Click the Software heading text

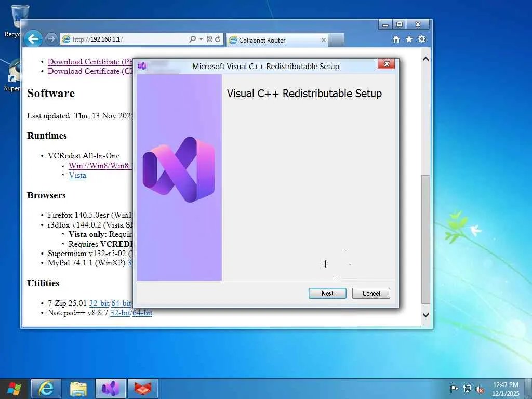(51, 94)
